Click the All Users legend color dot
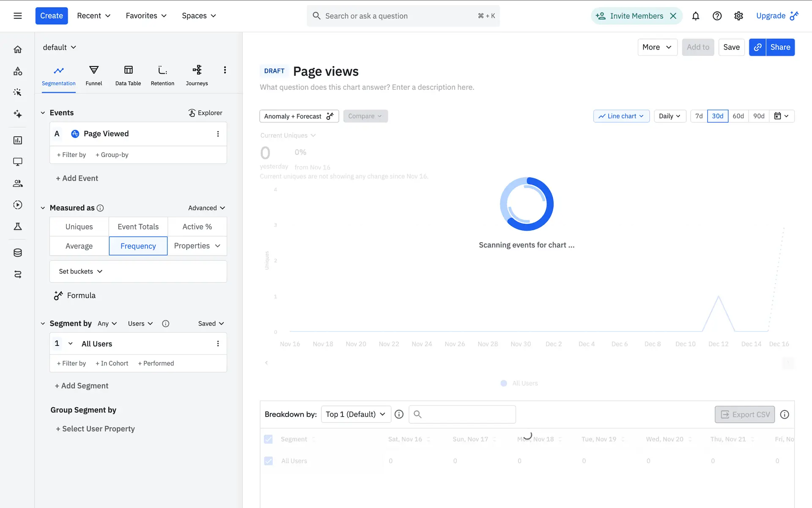 [x=504, y=383]
